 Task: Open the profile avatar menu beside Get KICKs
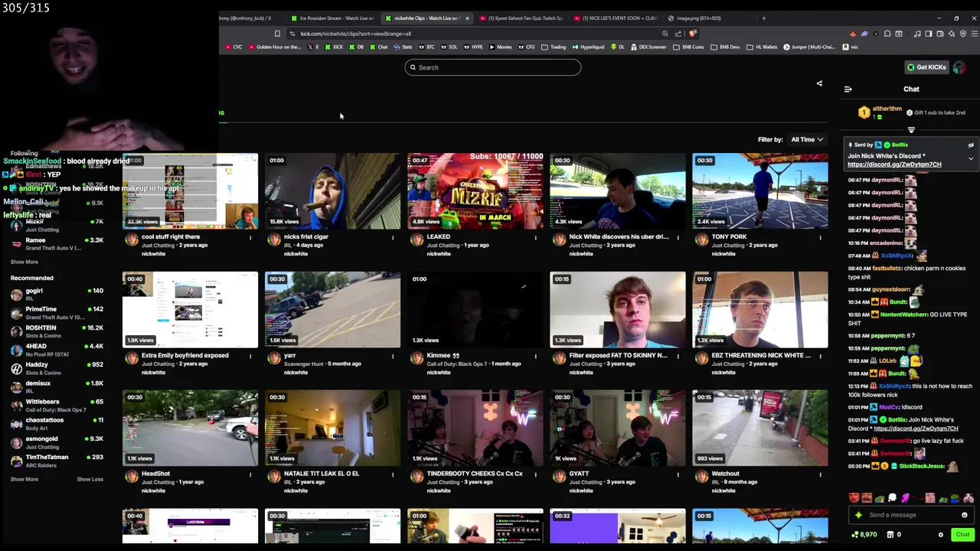(959, 67)
